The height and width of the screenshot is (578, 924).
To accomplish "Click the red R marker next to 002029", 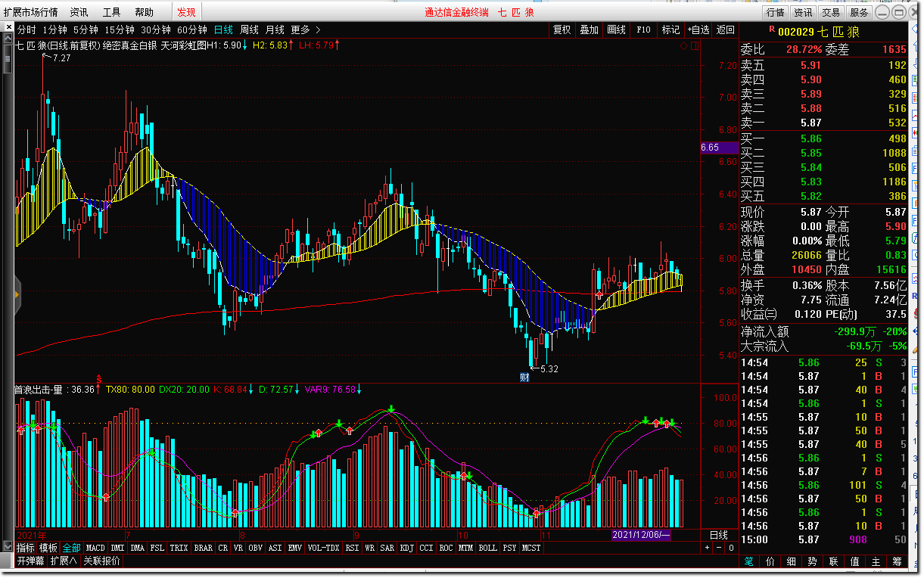I will coord(771,30).
